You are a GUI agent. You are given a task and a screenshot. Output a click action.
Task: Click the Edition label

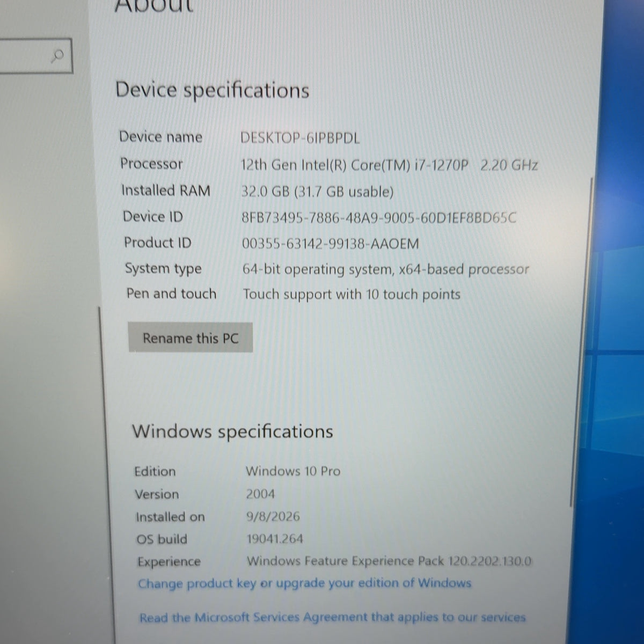tap(155, 471)
